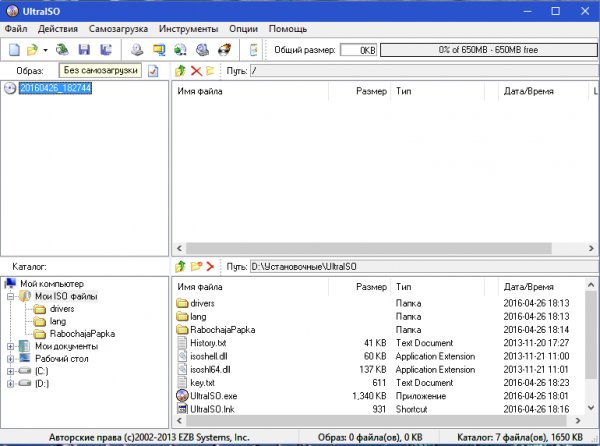Screen dimensions: 600x446
Task: Expand the (C:) drive node
Action: click(x=10, y=371)
